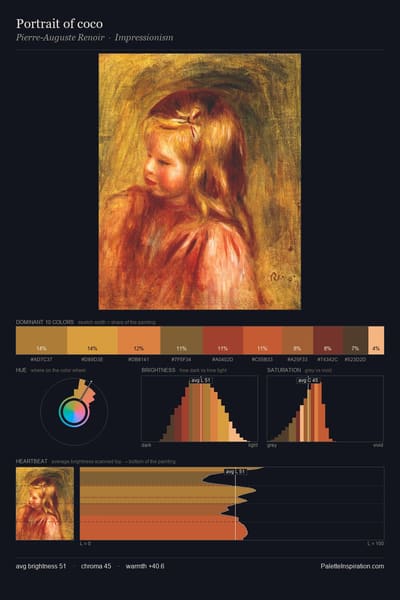The height and width of the screenshot is (600, 400).
Task: Select the dark red-brick 11% swatch
Action: tap(222, 340)
